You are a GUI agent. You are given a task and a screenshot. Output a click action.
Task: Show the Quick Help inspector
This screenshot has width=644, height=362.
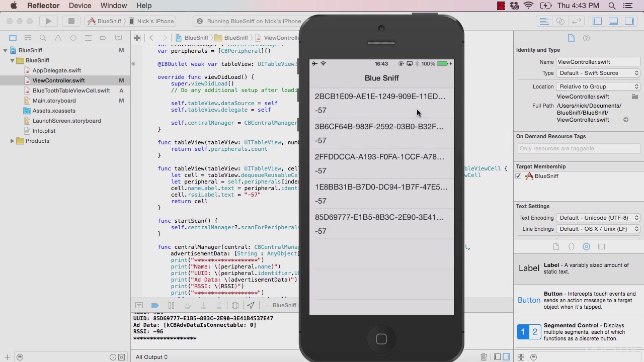[x=586, y=38]
